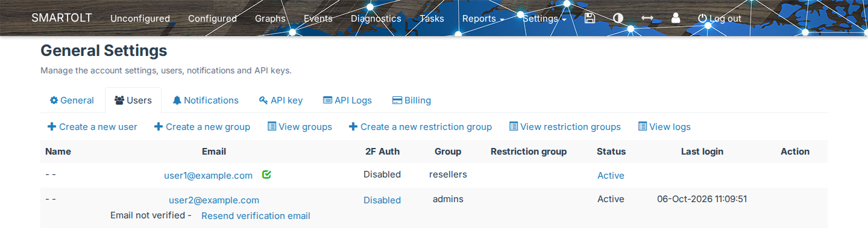Expand the Reports dropdown menu
The width and height of the screenshot is (868, 234).
coord(483,19)
